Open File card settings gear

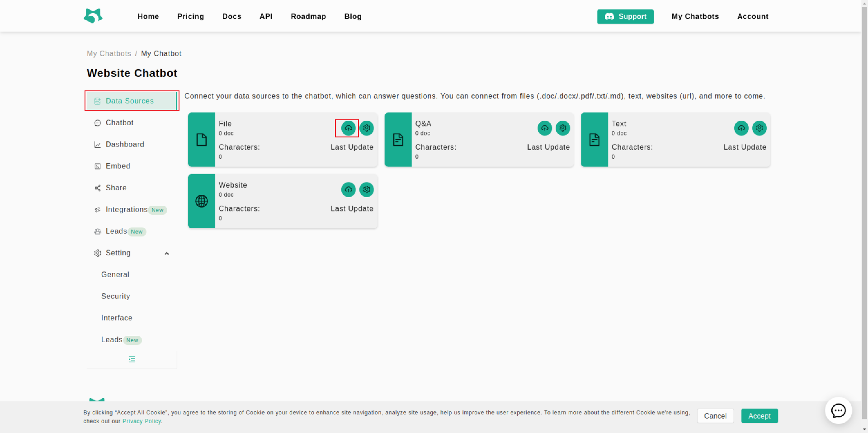367,128
